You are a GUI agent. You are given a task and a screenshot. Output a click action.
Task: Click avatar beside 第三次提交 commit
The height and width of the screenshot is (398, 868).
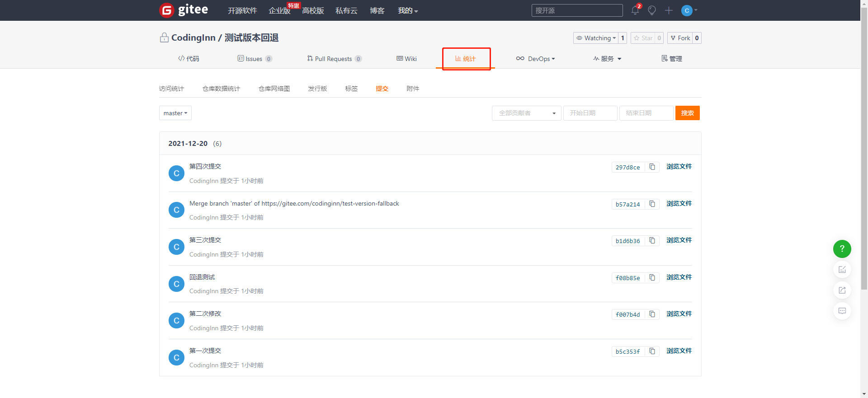pos(176,247)
